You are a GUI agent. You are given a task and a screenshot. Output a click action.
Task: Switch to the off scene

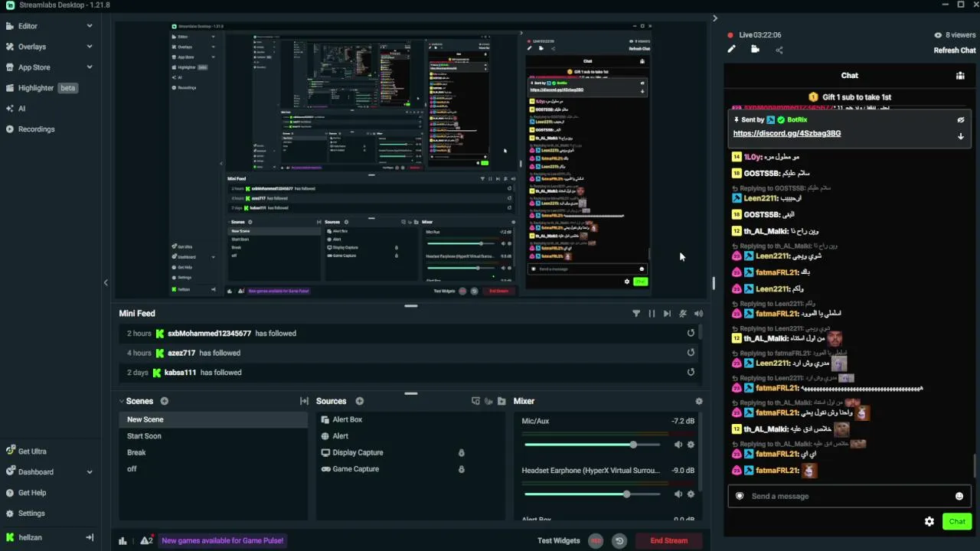(x=214, y=469)
